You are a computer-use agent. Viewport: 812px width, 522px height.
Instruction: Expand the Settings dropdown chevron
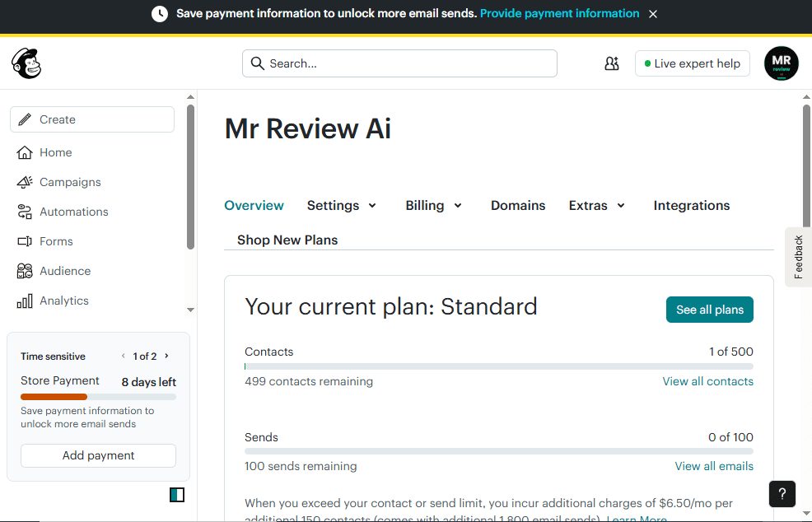[372, 206]
